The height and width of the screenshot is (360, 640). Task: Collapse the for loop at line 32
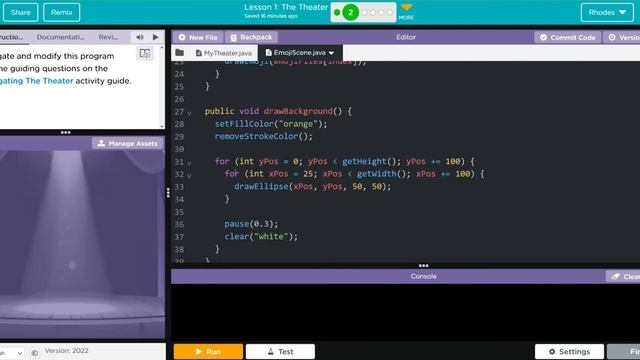pyautogui.click(x=189, y=175)
